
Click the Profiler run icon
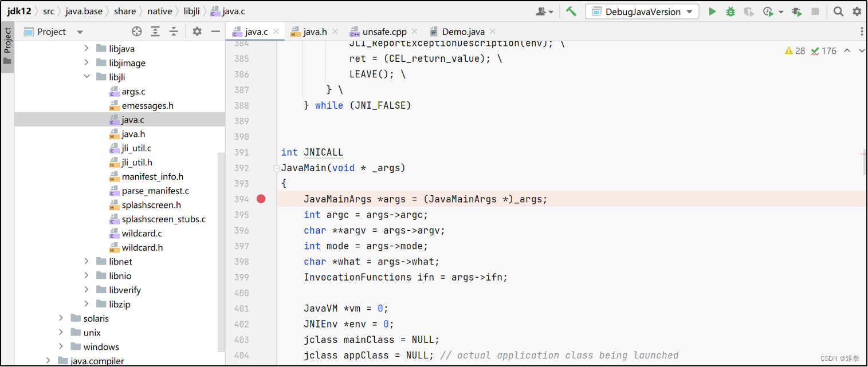[x=768, y=11]
